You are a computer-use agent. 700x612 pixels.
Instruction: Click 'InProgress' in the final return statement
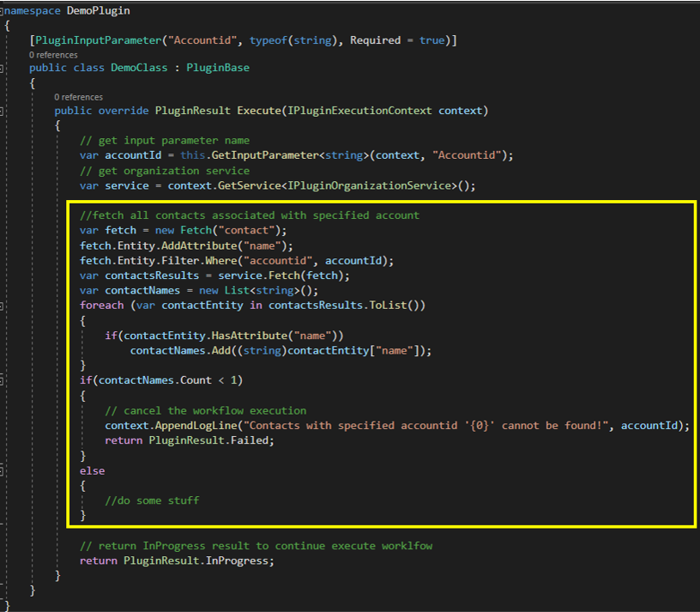click(x=237, y=561)
